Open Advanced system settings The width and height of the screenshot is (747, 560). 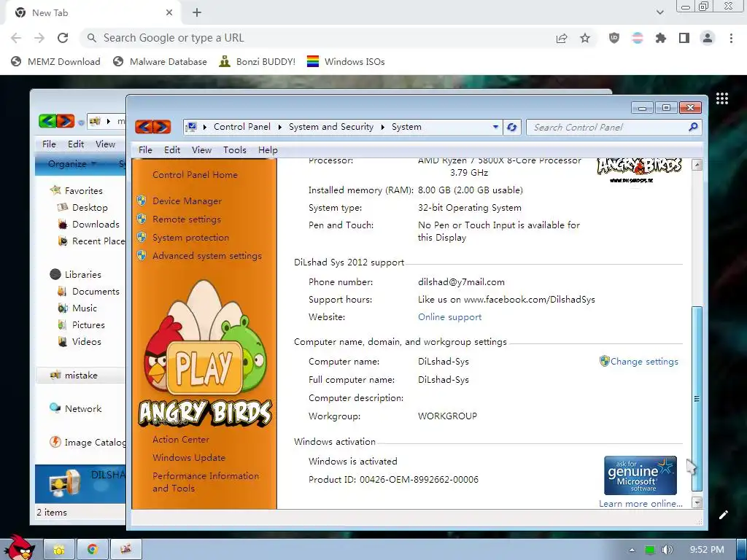[206, 256]
